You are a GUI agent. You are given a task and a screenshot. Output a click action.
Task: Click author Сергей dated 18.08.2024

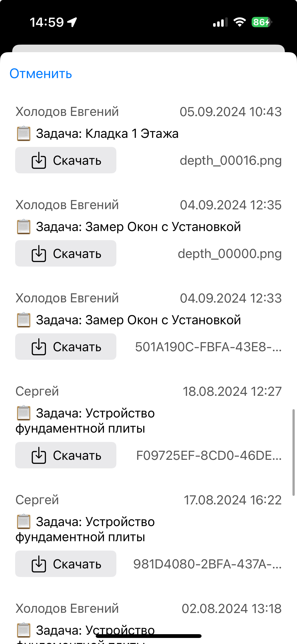tap(37, 392)
